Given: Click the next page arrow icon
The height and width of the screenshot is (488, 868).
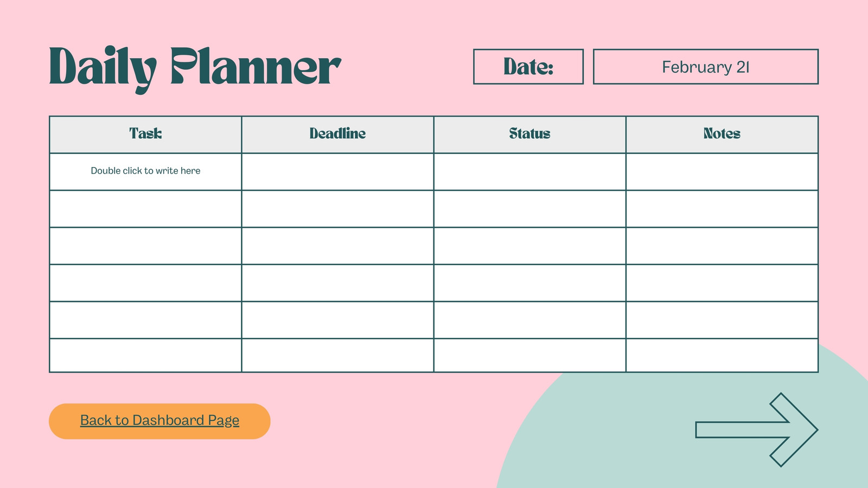Looking at the screenshot, I should click(x=757, y=429).
